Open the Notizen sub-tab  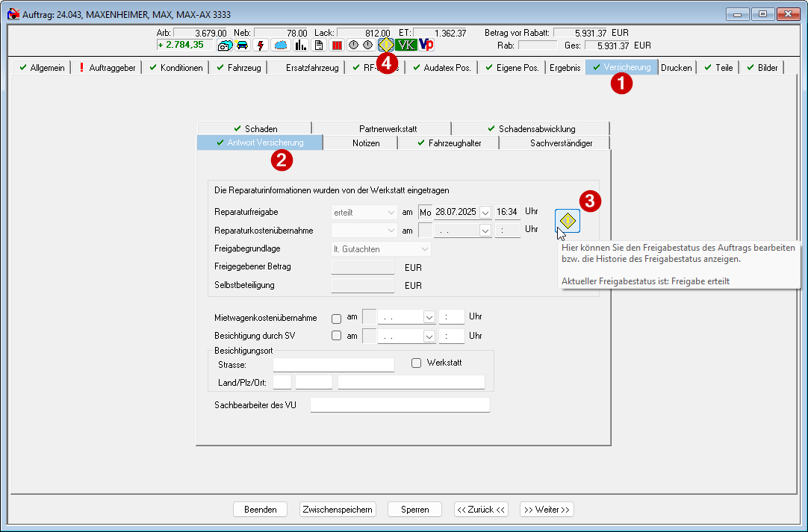[x=360, y=143]
